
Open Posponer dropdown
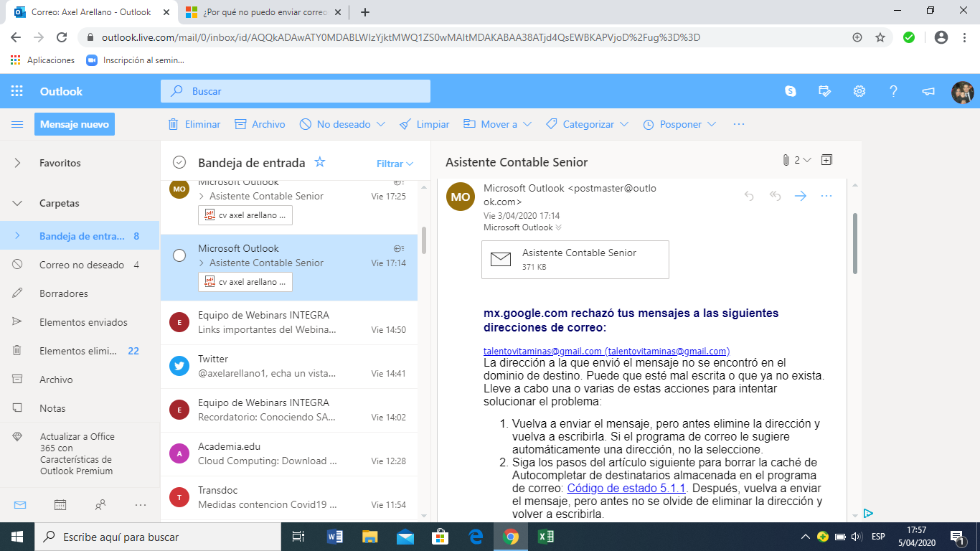coord(712,124)
